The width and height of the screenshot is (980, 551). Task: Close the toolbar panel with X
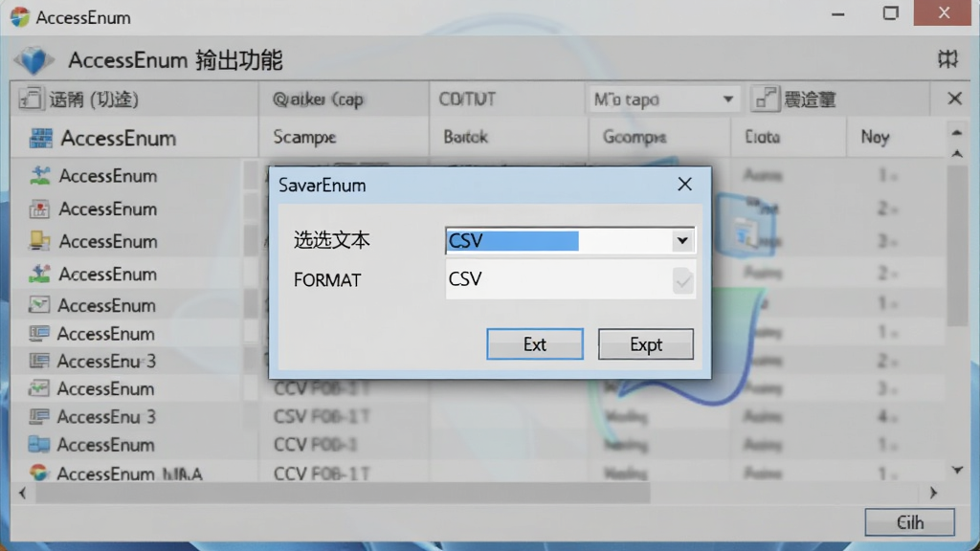pos(954,99)
